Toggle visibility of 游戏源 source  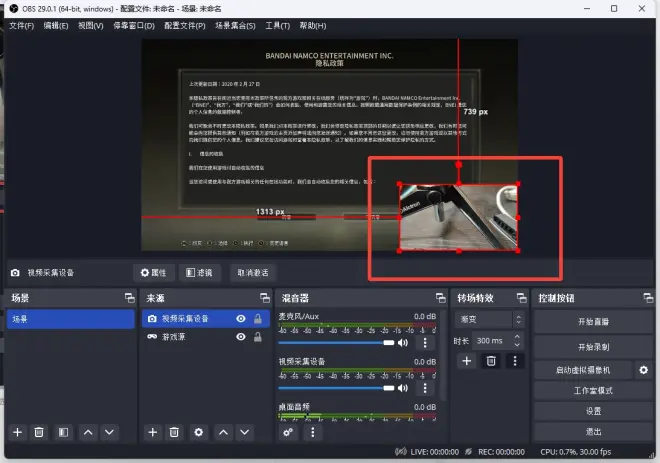[x=241, y=337]
